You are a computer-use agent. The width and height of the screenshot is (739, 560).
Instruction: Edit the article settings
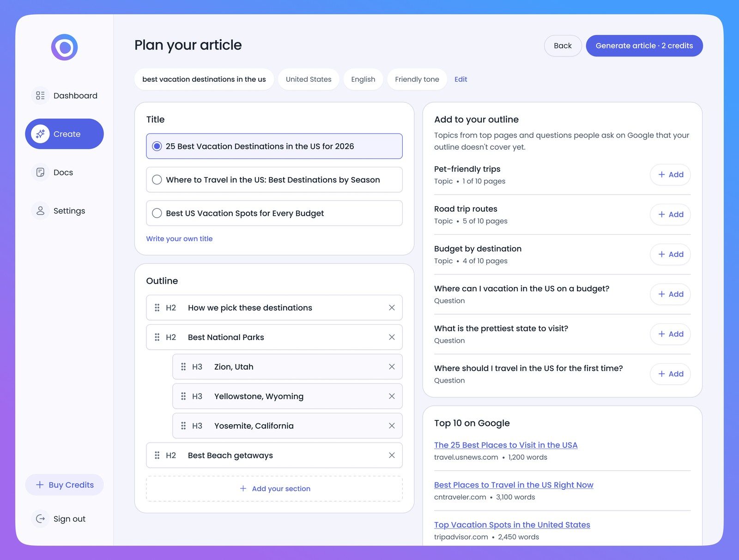(460, 79)
